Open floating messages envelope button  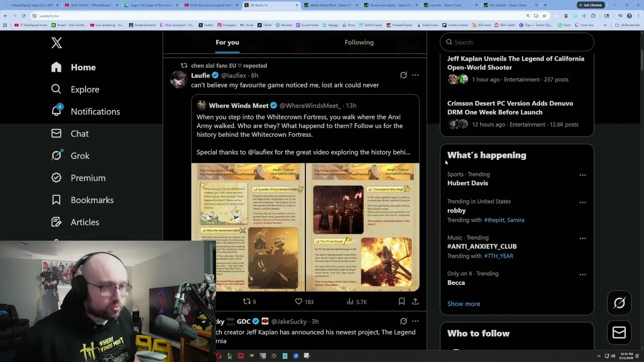[619, 333]
